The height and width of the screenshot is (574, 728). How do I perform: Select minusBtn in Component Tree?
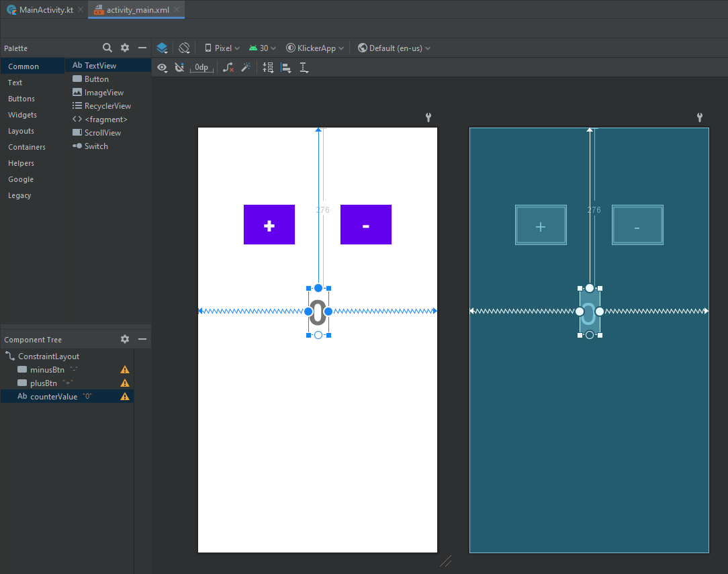[x=67, y=370]
